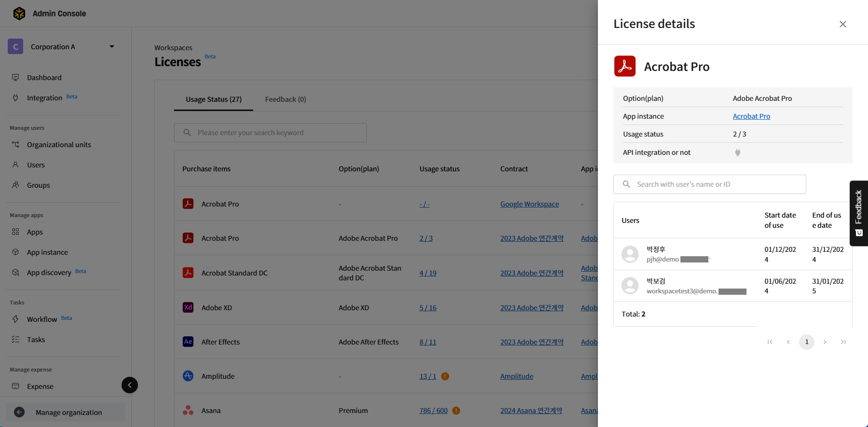This screenshot has height=427, width=868.
Task: Switch to Usage Status (27) tab
Action: [x=214, y=99]
